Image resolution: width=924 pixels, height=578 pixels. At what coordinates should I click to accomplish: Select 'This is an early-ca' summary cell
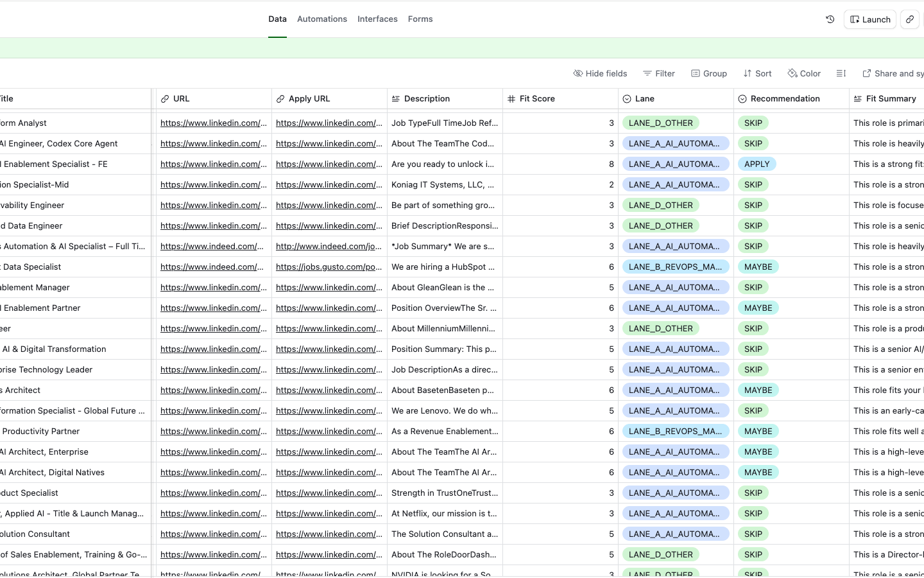pos(887,410)
